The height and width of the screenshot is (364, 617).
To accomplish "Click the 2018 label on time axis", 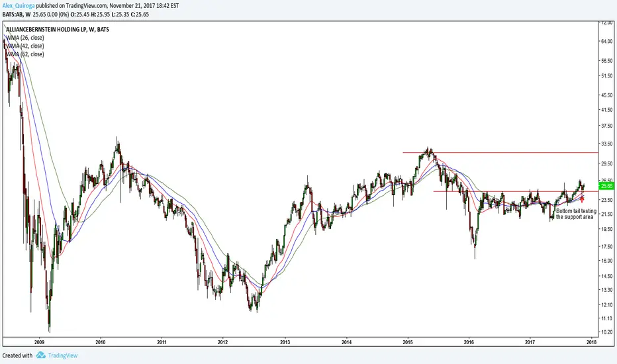I will [x=591, y=342].
